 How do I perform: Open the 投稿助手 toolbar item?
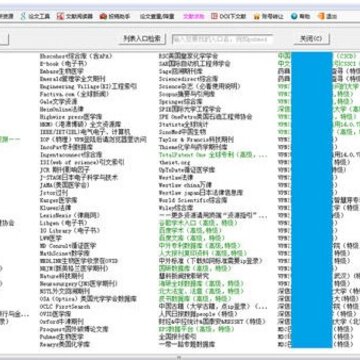tap(115, 16)
